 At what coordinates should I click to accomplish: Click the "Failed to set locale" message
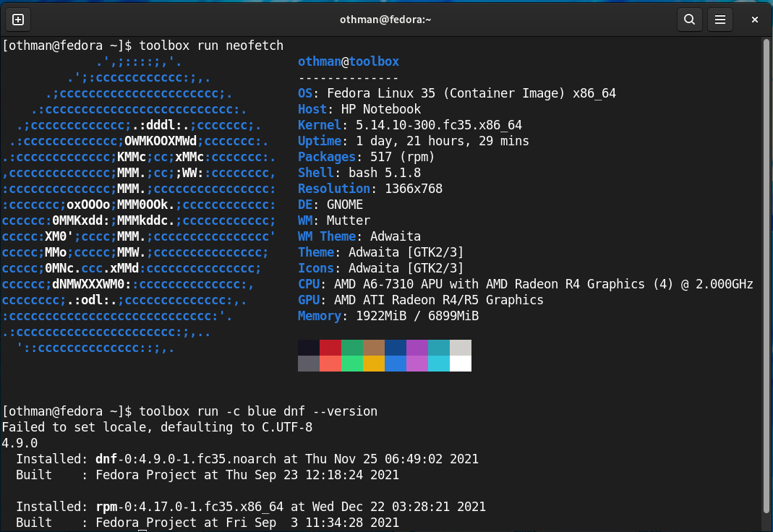(157, 427)
